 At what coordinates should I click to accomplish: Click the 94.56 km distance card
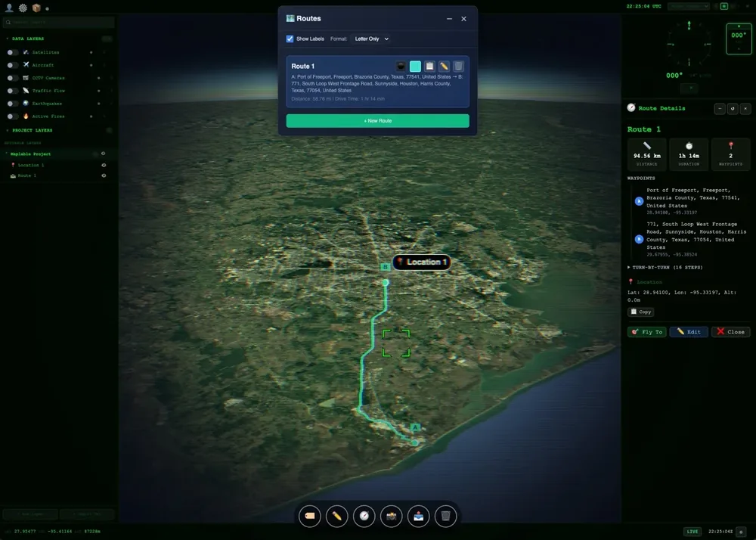(x=647, y=154)
